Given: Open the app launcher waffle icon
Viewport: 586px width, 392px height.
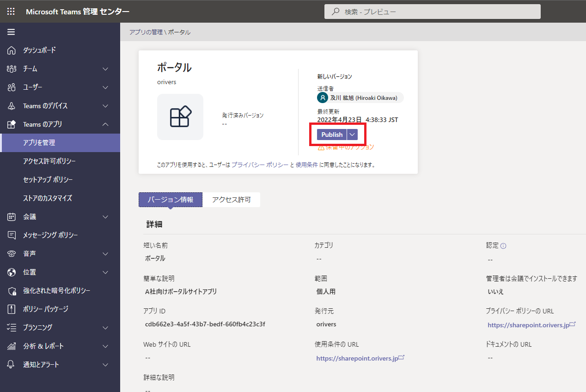Looking at the screenshot, I should pos(11,12).
